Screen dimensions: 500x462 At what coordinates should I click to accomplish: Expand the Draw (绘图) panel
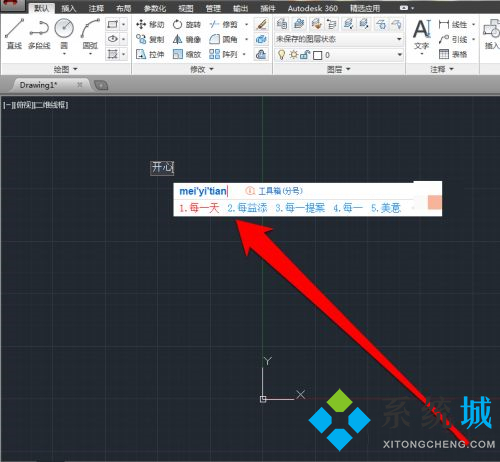(x=65, y=69)
